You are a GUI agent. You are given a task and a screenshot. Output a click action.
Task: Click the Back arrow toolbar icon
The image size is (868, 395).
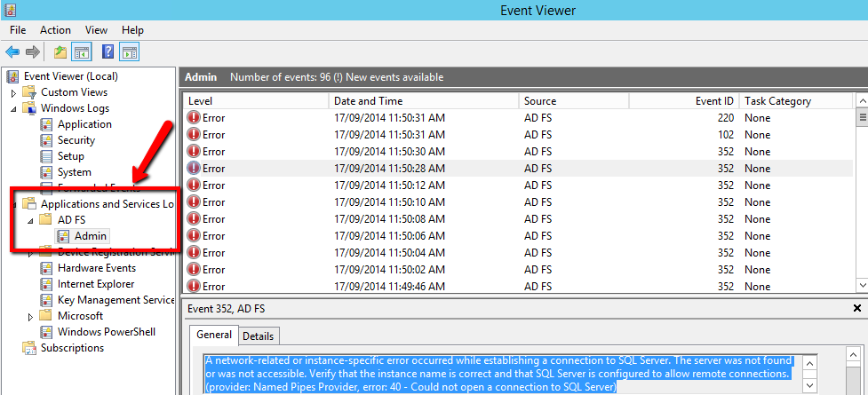pyautogui.click(x=12, y=52)
